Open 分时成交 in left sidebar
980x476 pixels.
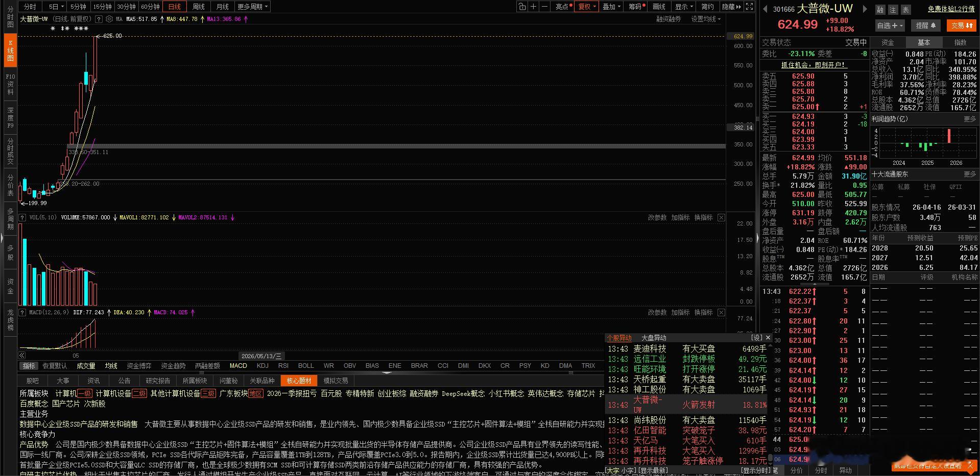point(10,151)
